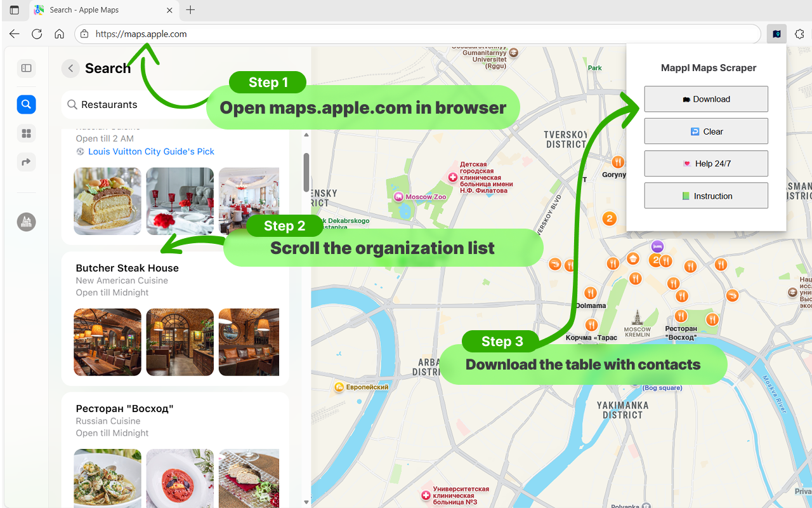
Task: Click the Университетская клиническая больница №3 marker
Action: coord(426,495)
